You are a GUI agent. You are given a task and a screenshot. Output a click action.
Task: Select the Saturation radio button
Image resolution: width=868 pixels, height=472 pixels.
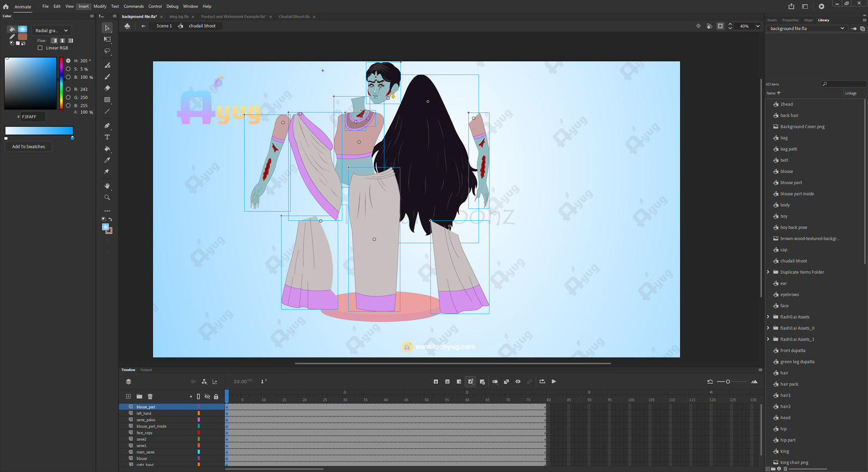pyautogui.click(x=68, y=69)
